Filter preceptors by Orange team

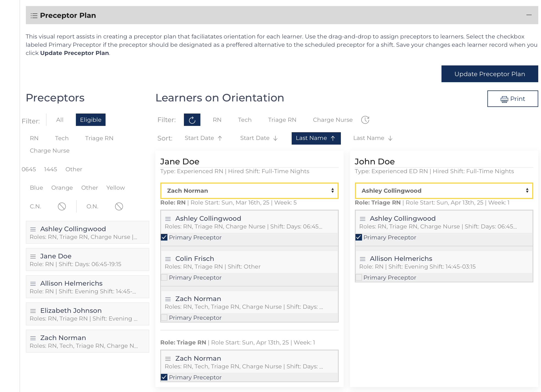tap(62, 188)
